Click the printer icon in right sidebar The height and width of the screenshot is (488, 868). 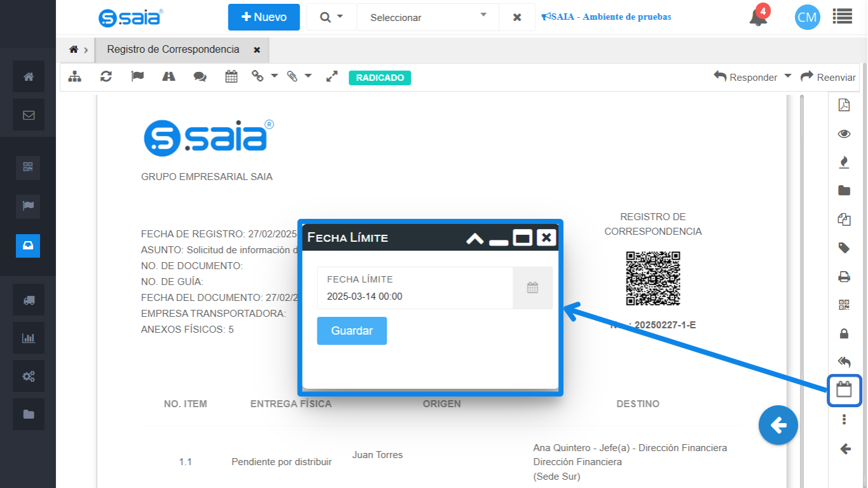(x=844, y=277)
